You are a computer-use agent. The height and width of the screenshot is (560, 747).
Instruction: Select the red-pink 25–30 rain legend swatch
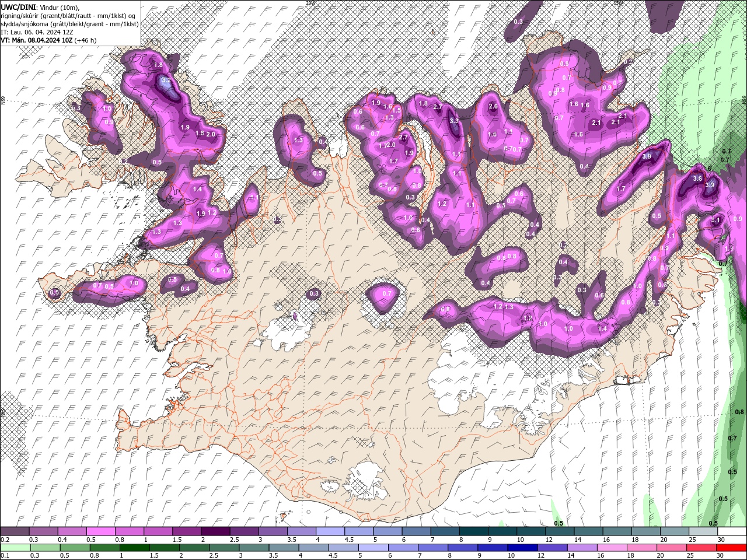point(702,548)
